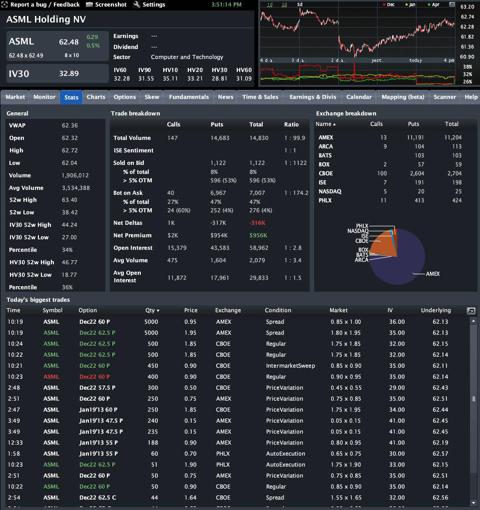The image size is (480, 510).
Task: Select the 2:54 Dec22 62.5 C trade
Action: [x=236, y=498]
